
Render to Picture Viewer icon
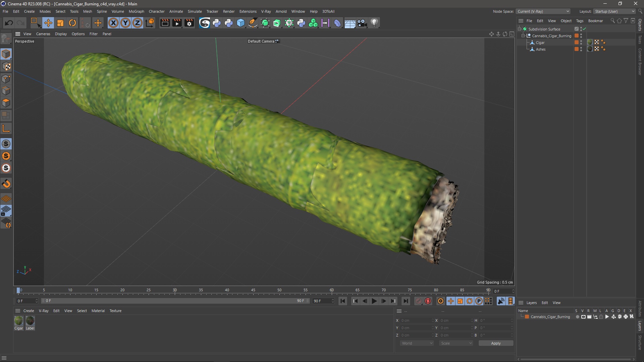click(177, 23)
